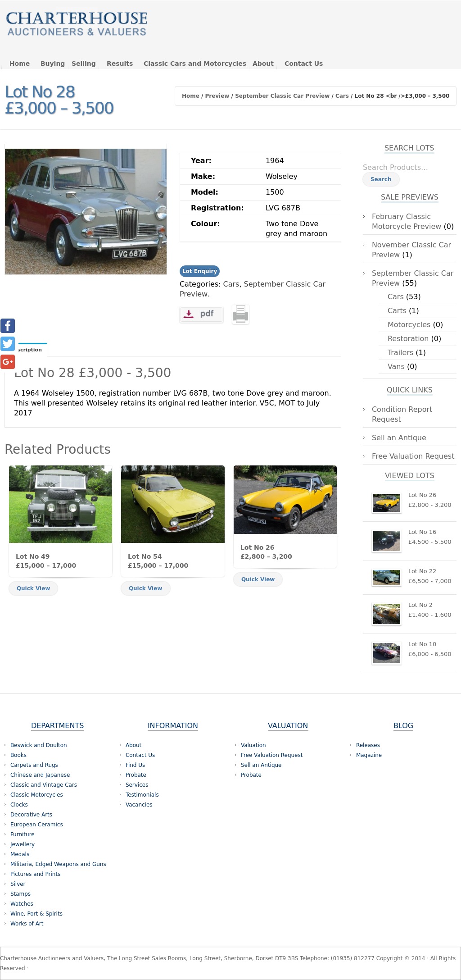Open November Classic Car Preview link
This screenshot has height=980, width=461.
tap(411, 250)
